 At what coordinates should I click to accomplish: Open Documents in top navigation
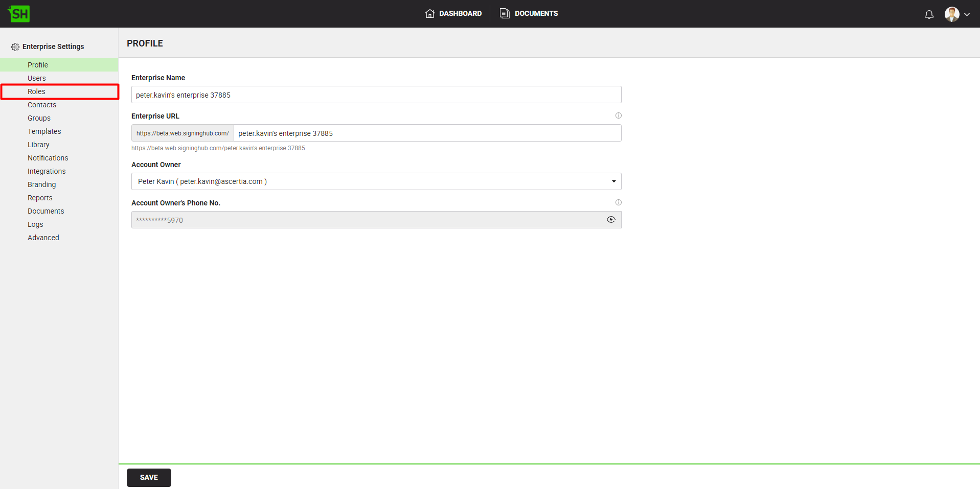click(529, 14)
